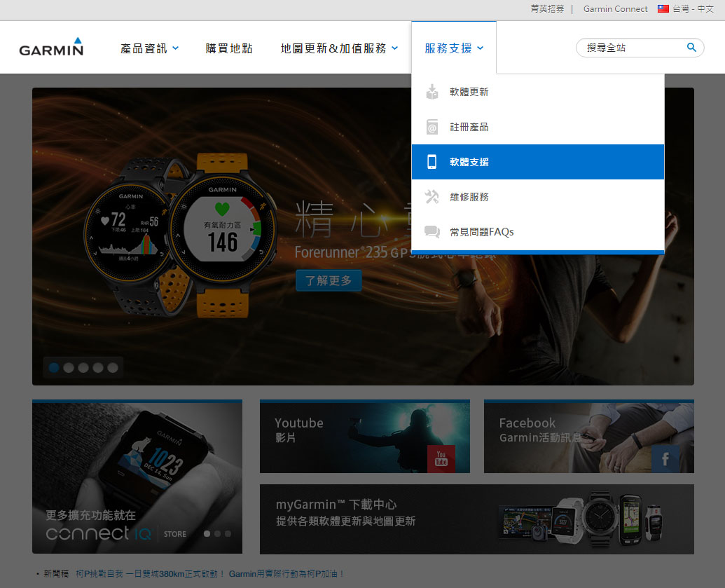Screen dimensions: 725x588
Task: Click the Forerunner 235 watch image
Action: 180,235
